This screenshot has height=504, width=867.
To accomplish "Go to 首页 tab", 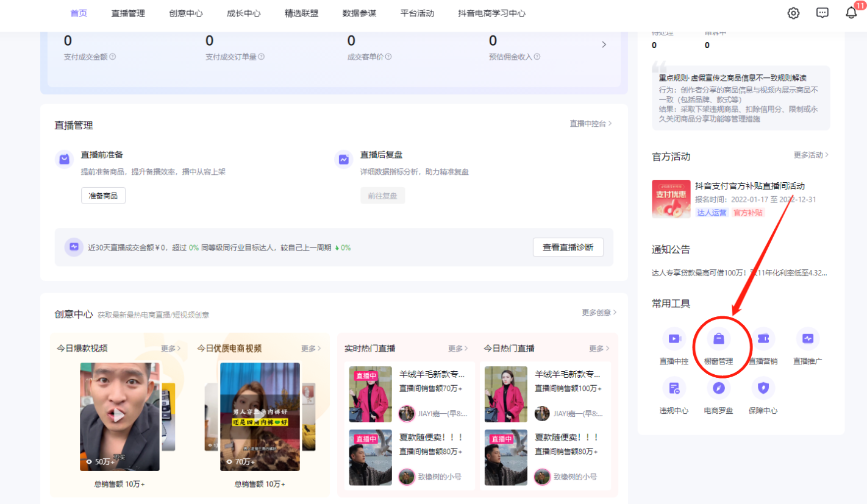I will point(79,13).
